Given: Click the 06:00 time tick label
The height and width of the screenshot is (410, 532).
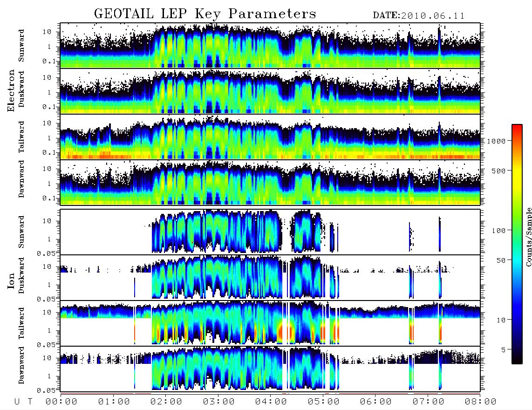Looking at the screenshot, I should point(375,402).
